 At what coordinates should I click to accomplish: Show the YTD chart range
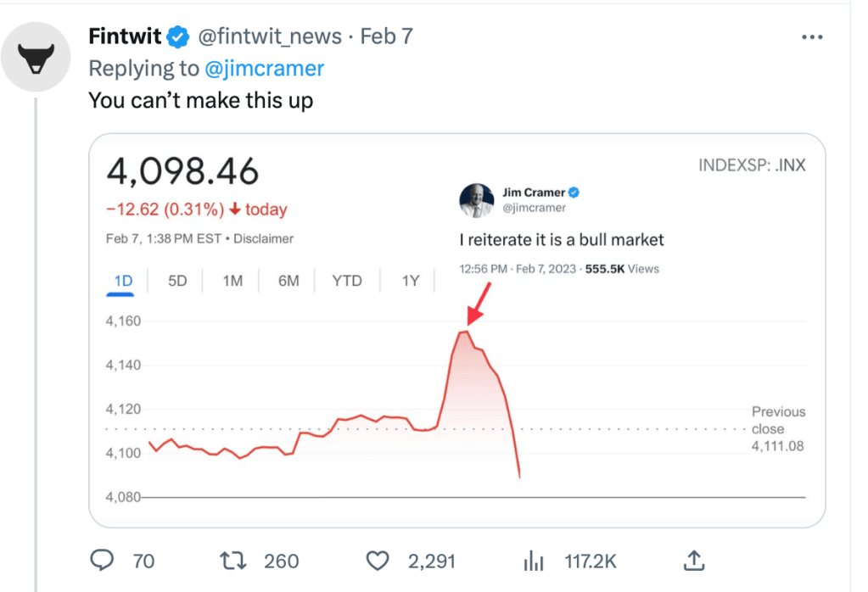[x=346, y=281]
